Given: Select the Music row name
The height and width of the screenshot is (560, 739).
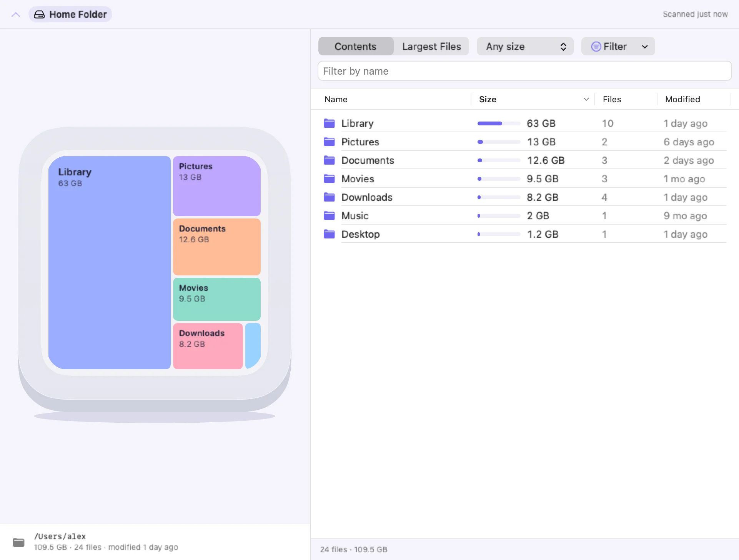Looking at the screenshot, I should 355,216.
